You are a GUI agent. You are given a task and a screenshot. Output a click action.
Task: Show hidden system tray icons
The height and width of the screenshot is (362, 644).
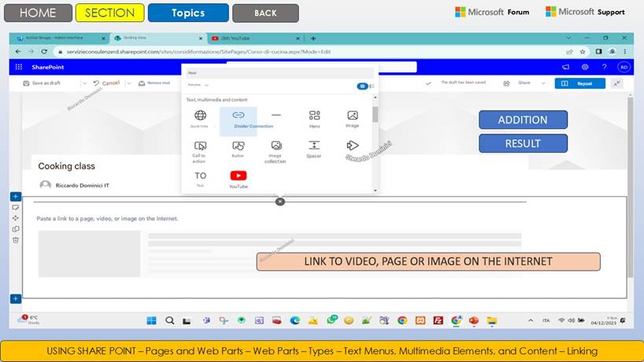[531, 320]
